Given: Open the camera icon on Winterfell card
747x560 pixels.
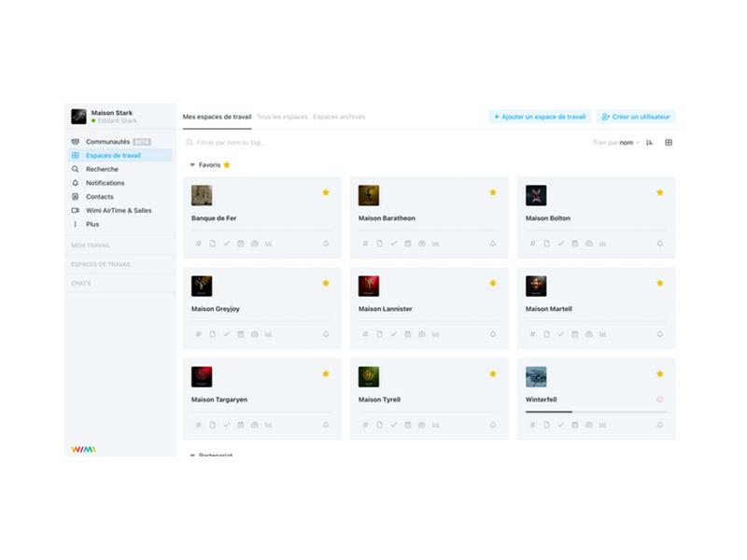Looking at the screenshot, I should [x=589, y=425].
